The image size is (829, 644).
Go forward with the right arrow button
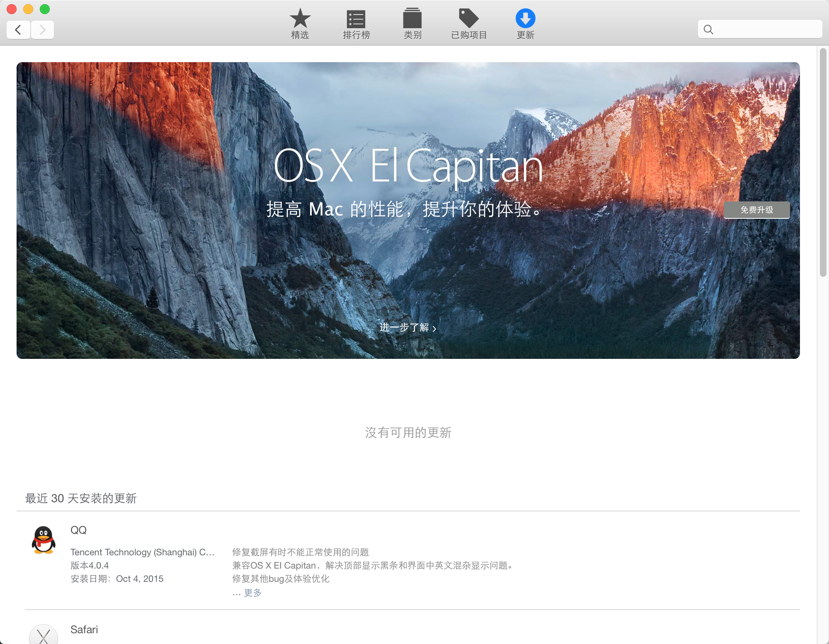(x=42, y=30)
